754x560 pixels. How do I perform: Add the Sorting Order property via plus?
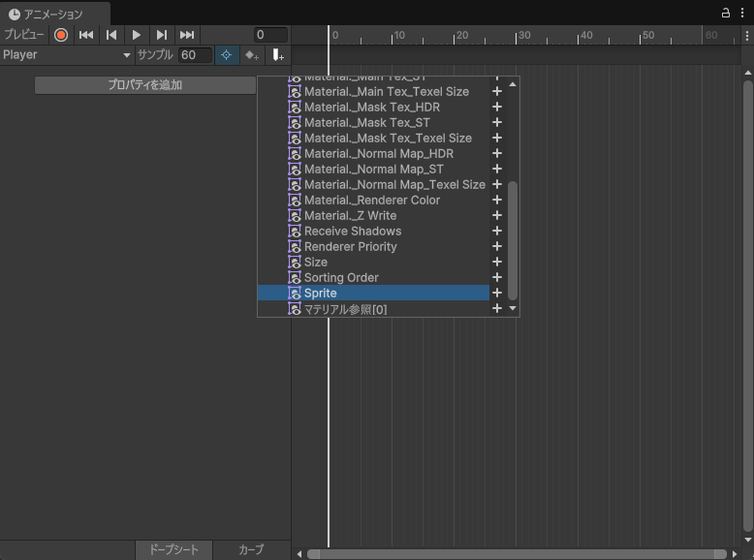497,277
